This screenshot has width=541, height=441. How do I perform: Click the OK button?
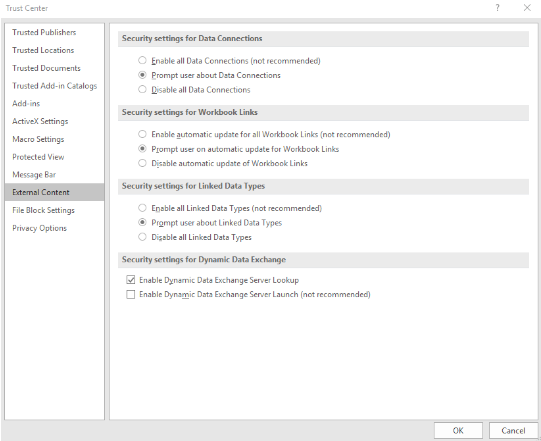coord(458,430)
